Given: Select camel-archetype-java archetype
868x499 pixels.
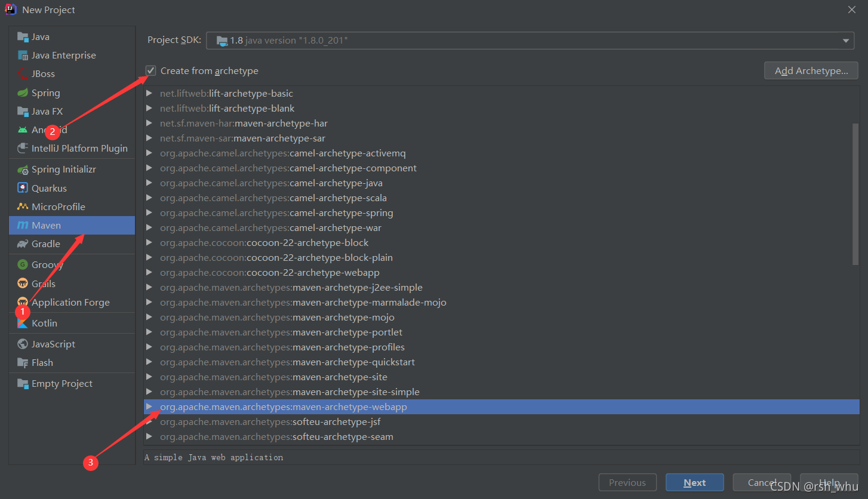Looking at the screenshot, I should (x=501, y=183).
